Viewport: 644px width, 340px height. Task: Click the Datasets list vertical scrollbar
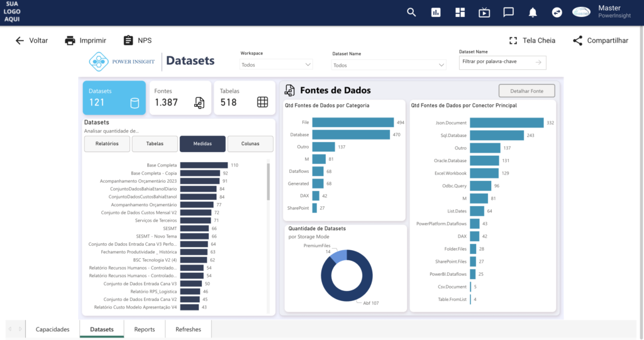click(x=269, y=182)
